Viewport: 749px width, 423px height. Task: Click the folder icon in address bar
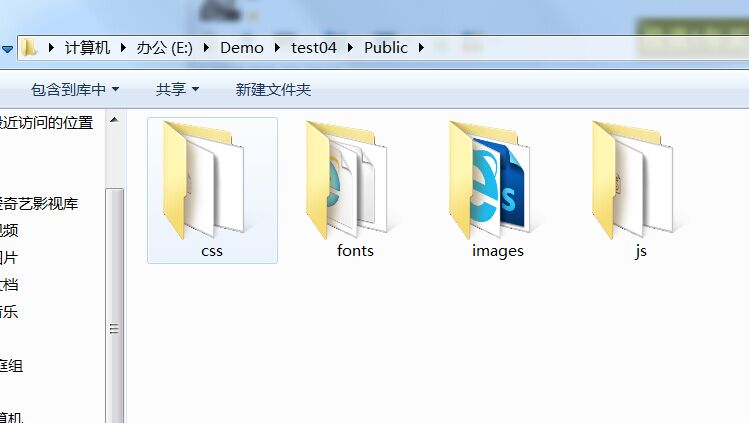click(30, 47)
